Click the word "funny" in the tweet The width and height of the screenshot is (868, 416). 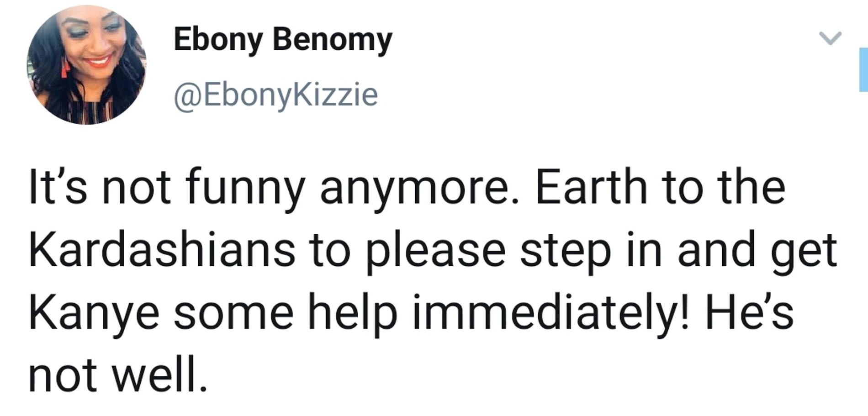[x=245, y=188]
